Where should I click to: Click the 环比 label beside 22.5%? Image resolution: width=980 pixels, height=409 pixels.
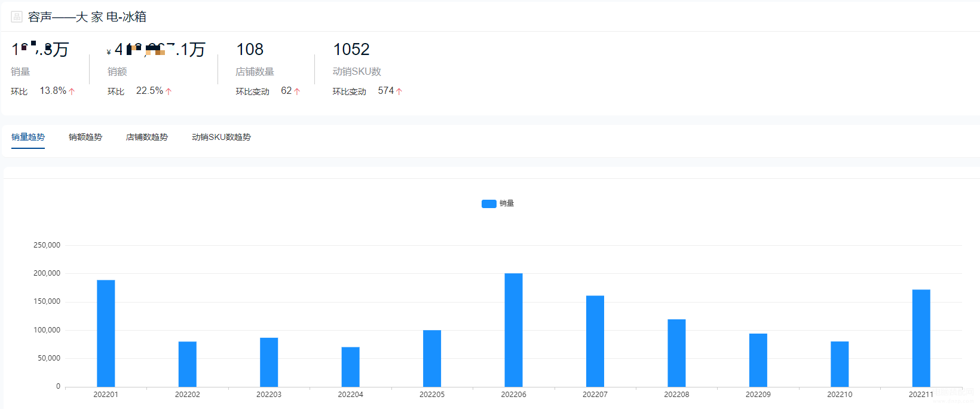point(116,91)
